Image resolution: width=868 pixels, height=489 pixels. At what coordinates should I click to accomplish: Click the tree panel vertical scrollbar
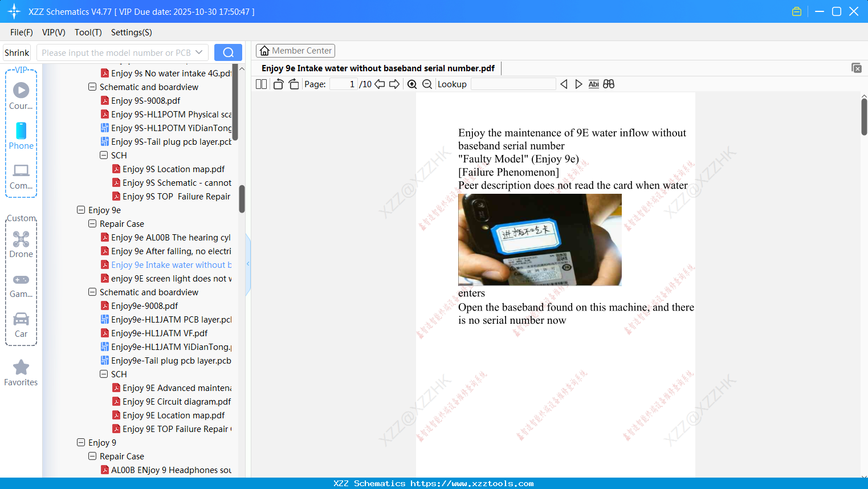coord(242,198)
